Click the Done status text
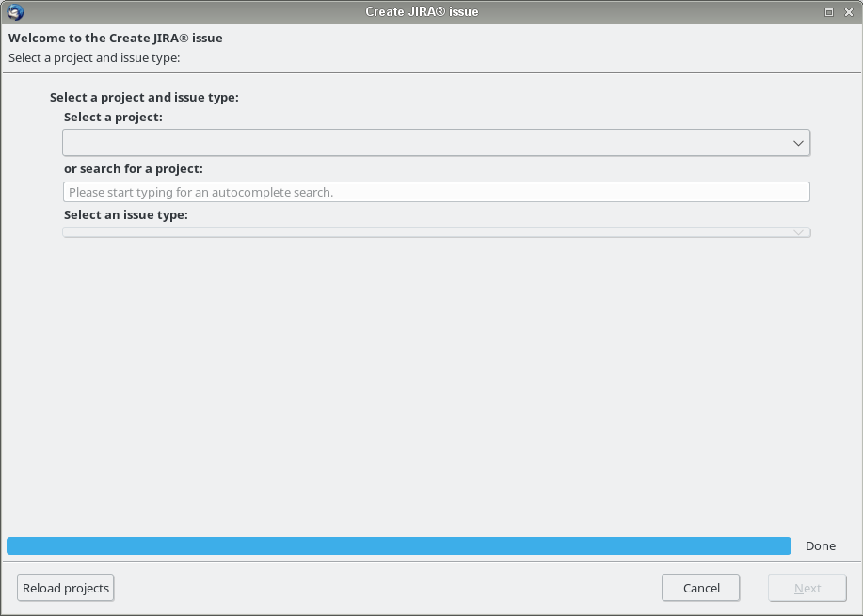The width and height of the screenshot is (863, 616). (820, 545)
